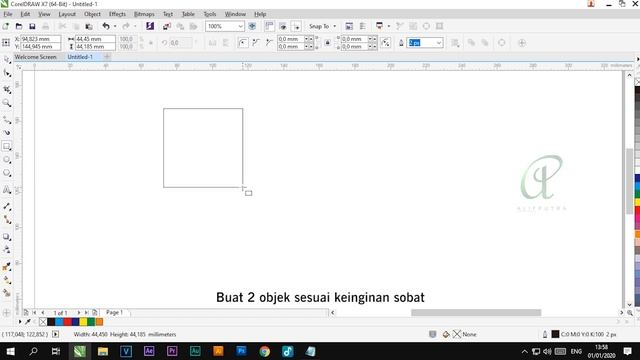Open the Effects menu
640x360 pixels.
[x=117, y=14]
